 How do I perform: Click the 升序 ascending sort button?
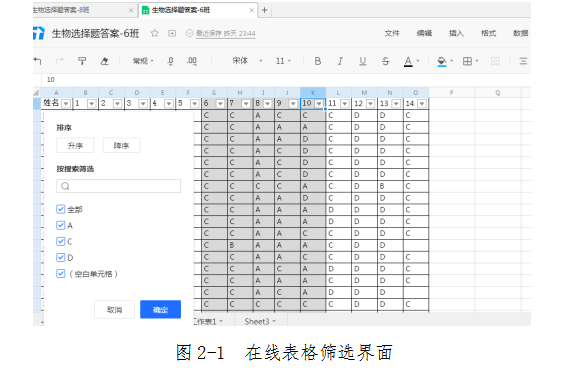75,145
